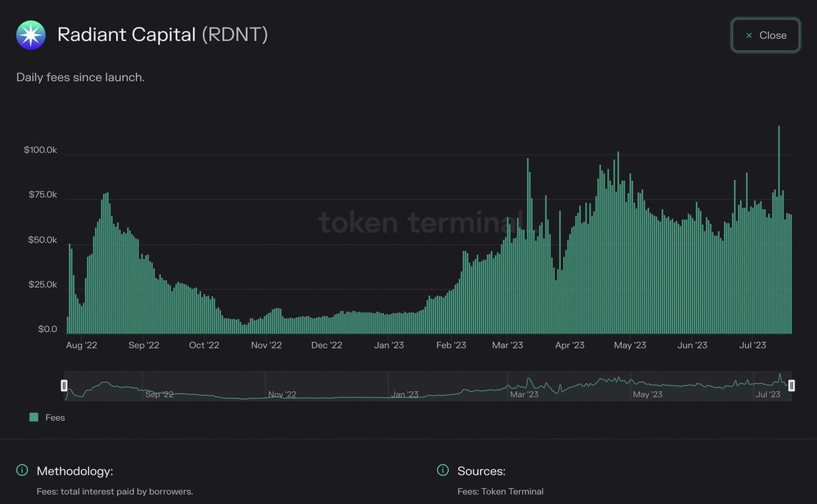Click the 'Fees: Token Terminal' source text
Viewport: 817px width, 504px height.
pyautogui.click(x=500, y=492)
